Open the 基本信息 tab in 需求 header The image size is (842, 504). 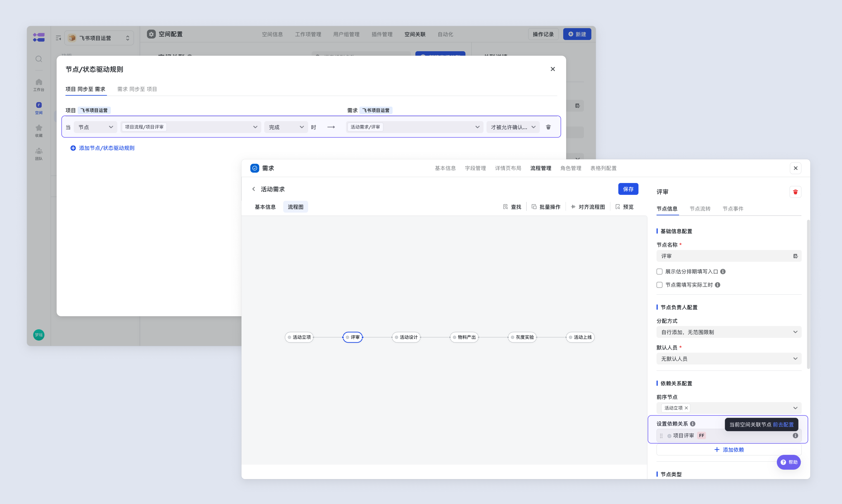point(445,168)
